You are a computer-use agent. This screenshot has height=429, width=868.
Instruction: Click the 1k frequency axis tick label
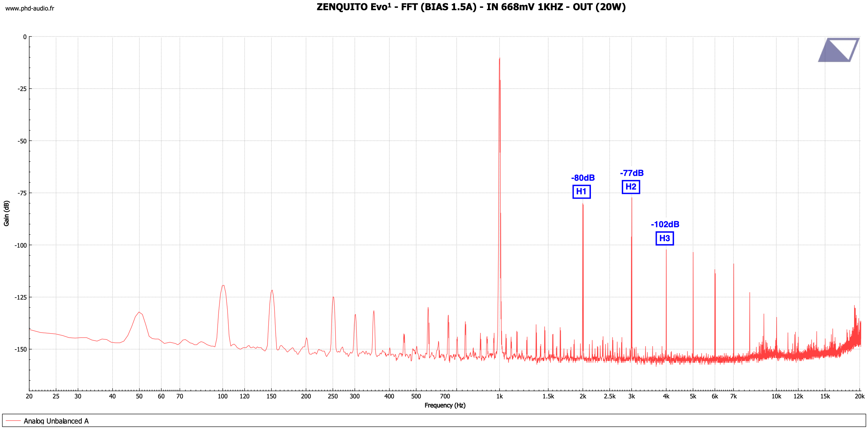500,396
